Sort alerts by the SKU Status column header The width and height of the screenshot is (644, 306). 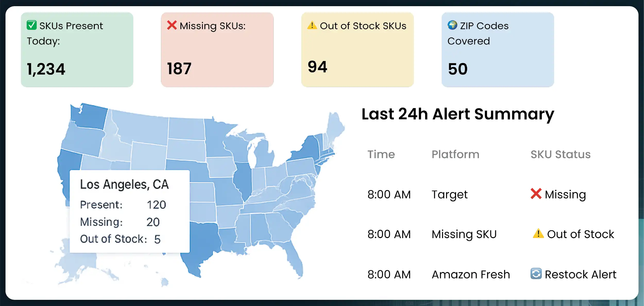(x=561, y=155)
